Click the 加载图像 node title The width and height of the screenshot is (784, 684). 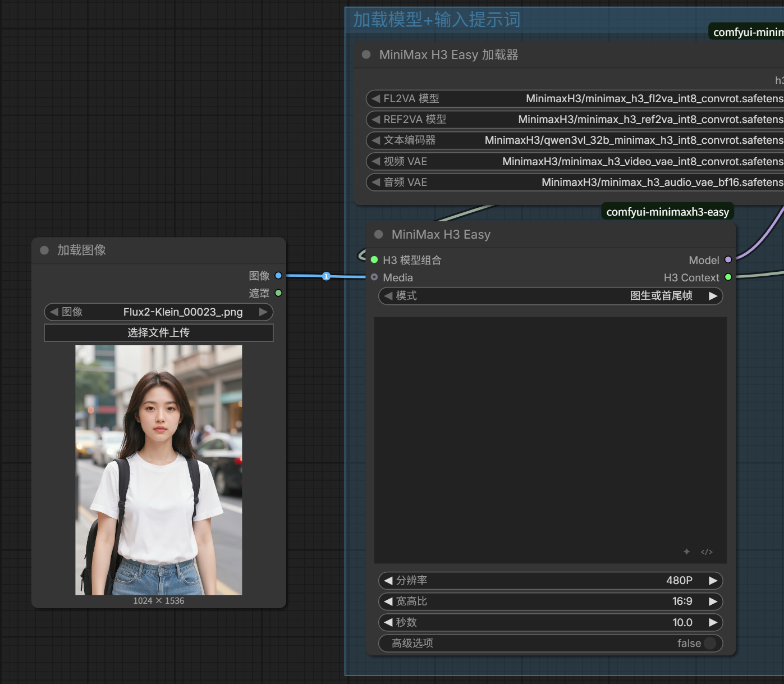[x=81, y=250]
